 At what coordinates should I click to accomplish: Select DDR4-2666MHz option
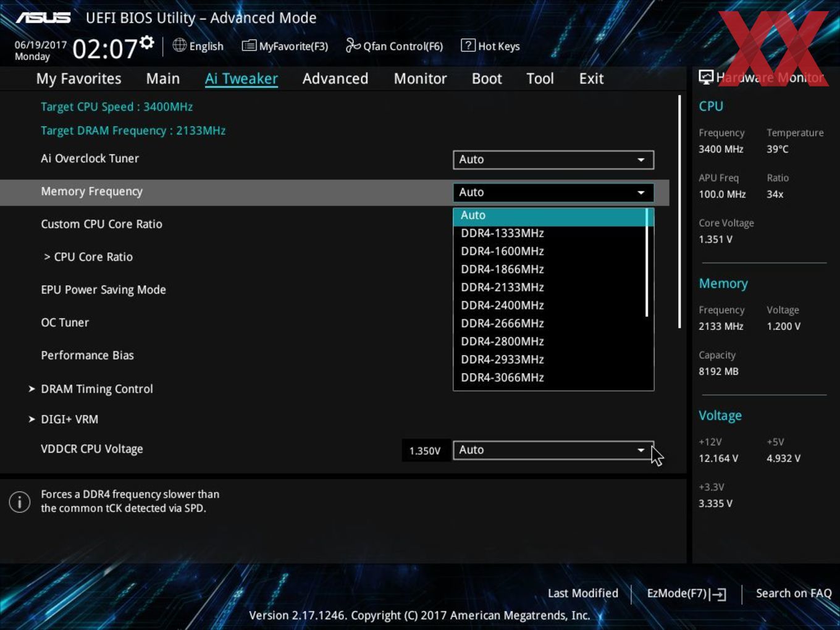(x=550, y=323)
